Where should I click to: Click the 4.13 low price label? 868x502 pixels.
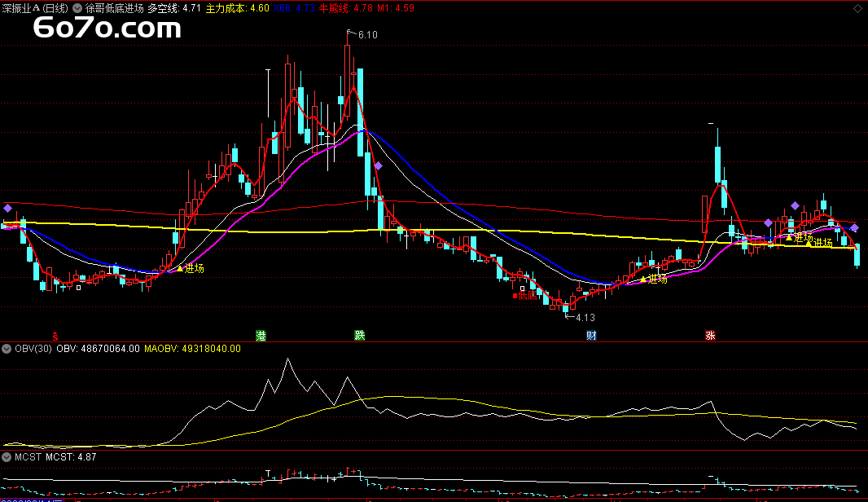click(x=585, y=318)
